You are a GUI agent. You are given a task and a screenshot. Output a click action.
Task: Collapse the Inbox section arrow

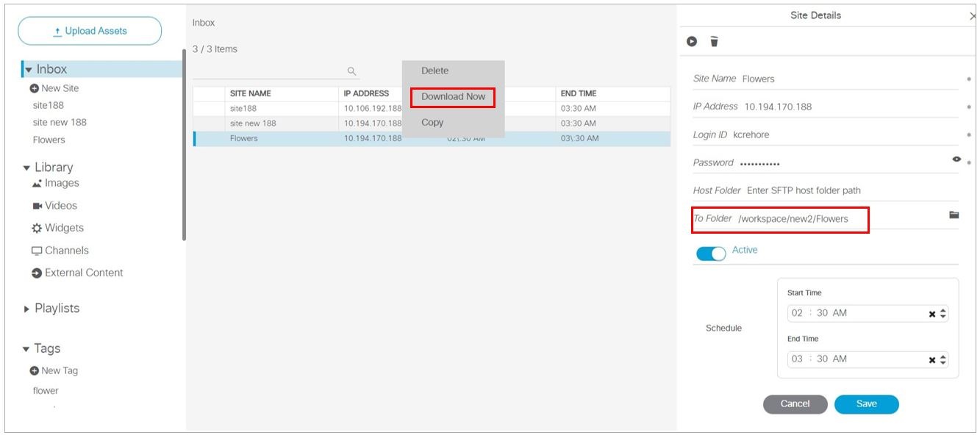[x=29, y=70]
